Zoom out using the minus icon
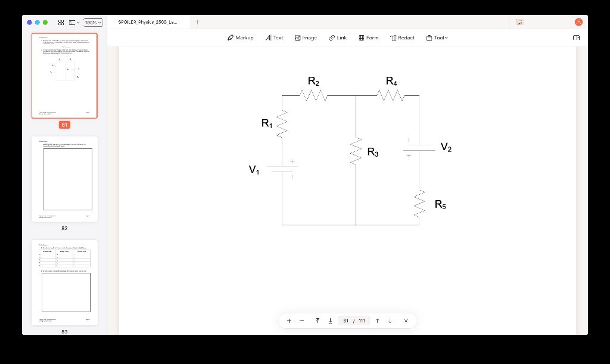 [x=302, y=321]
